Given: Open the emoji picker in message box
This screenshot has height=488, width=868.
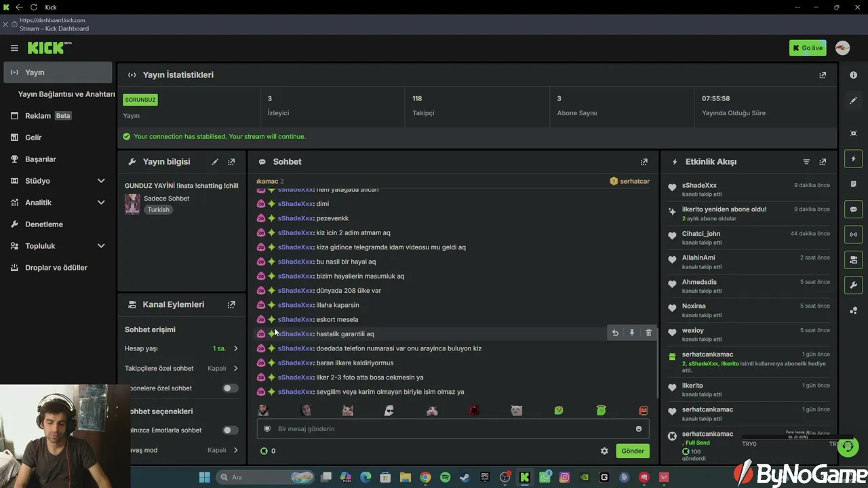Looking at the screenshot, I should (639, 428).
